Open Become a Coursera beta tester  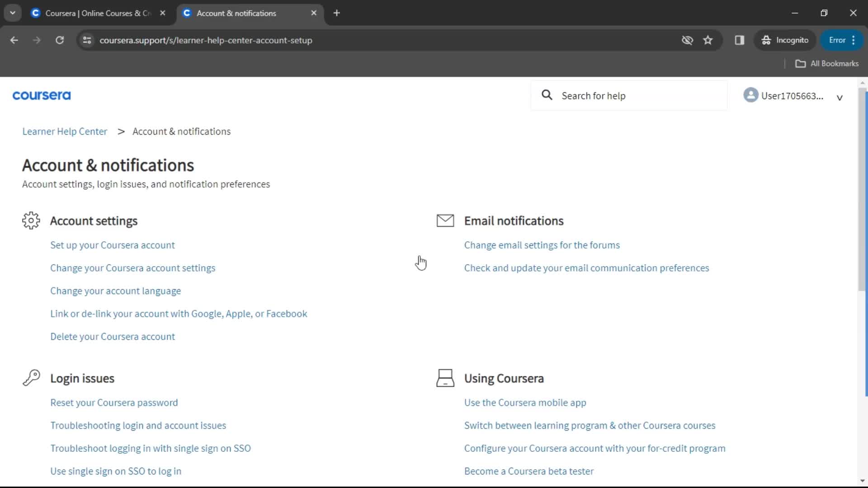point(528,471)
